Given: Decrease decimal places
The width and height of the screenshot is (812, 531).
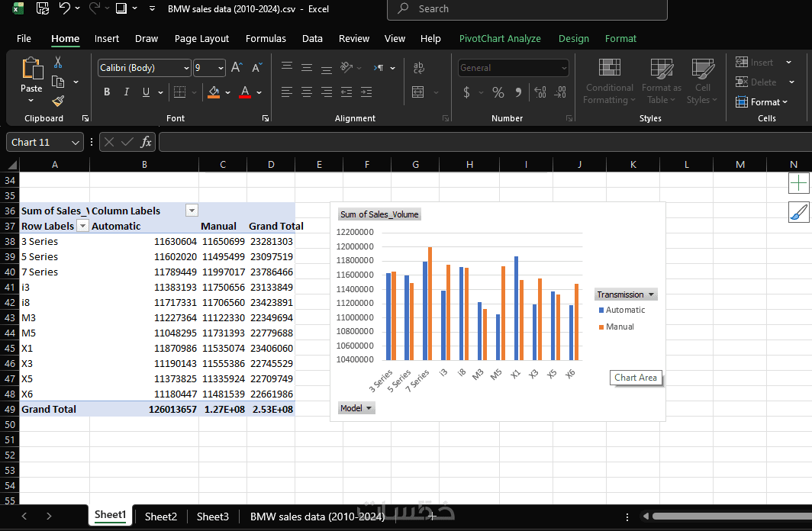Looking at the screenshot, I should tap(560, 92).
